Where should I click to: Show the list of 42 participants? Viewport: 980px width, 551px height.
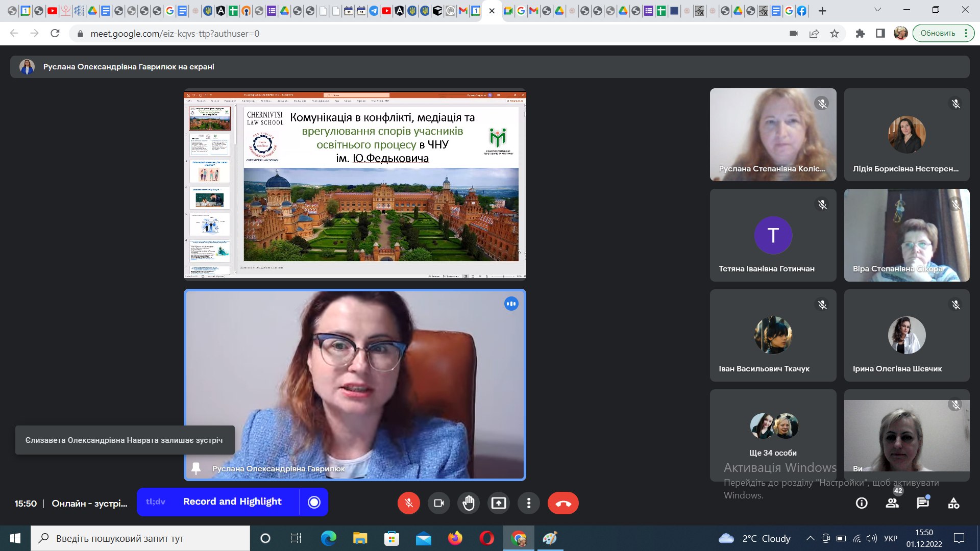click(892, 503)
